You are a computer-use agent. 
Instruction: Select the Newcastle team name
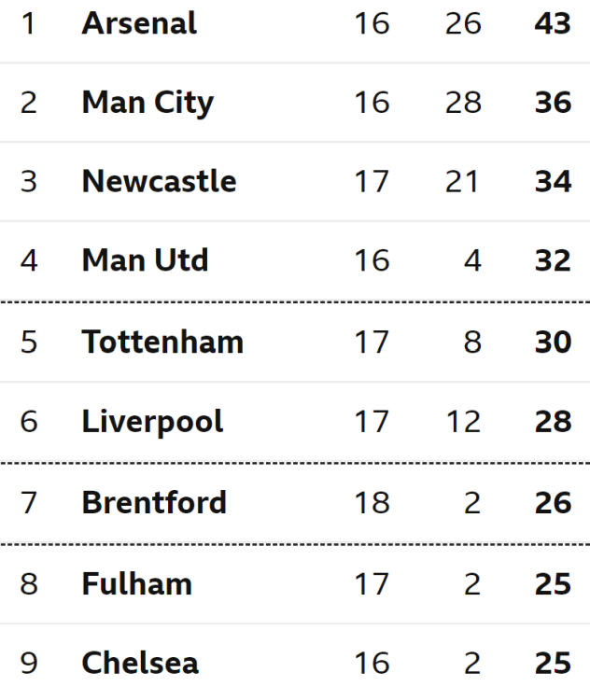point(159,181)
